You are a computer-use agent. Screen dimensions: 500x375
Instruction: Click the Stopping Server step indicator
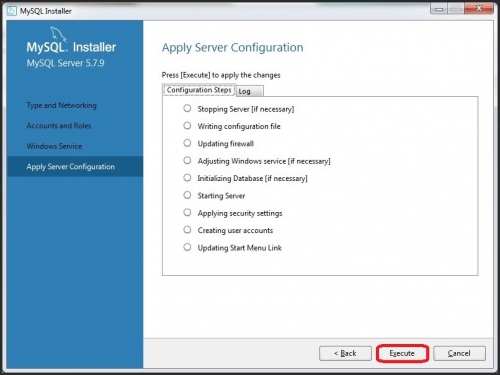[x=187, y=108]
